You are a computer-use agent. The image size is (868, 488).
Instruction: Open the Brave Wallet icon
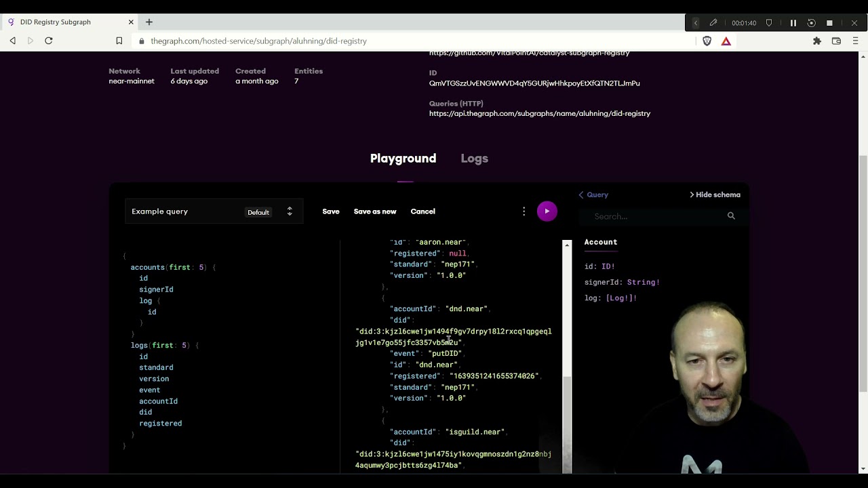836,41
